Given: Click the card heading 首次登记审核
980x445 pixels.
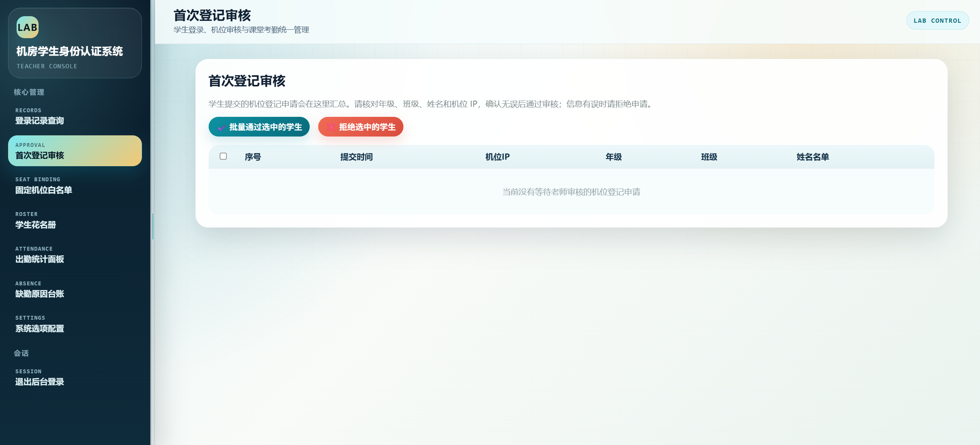Looking at the screenshot, I should [247, 81].
